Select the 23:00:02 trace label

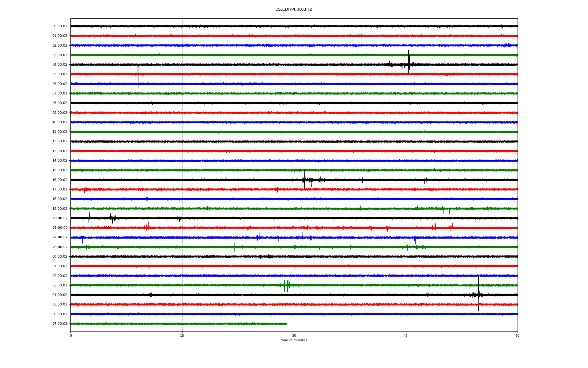tap(60, 247)
